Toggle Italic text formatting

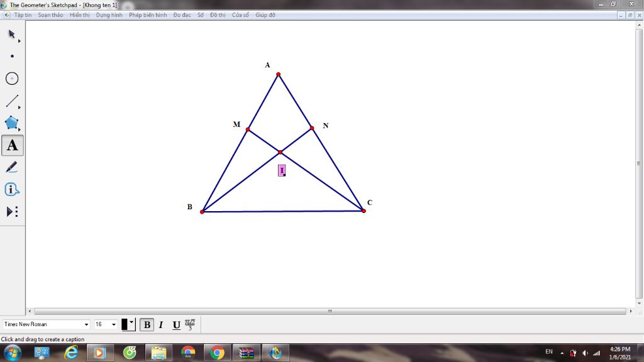point(161,325)
